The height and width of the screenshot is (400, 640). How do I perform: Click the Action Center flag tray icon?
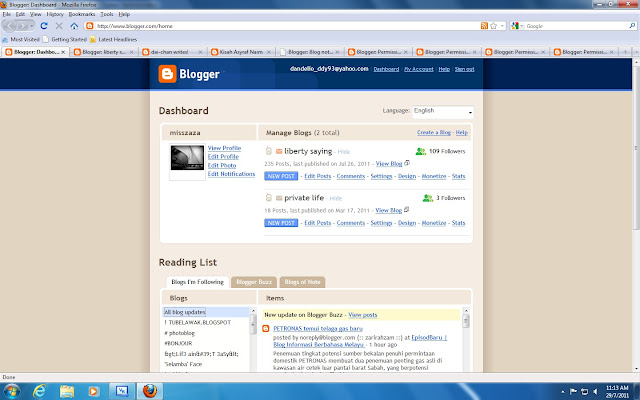(x=573, y=391)
